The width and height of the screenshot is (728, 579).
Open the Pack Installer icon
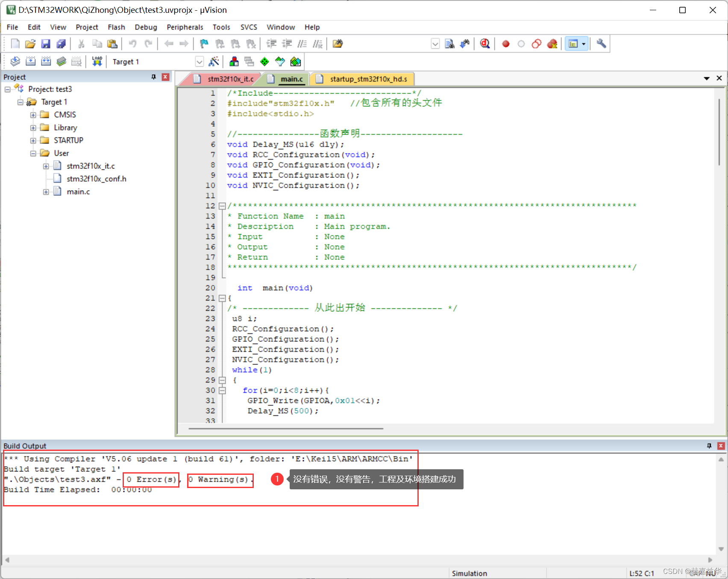tap(295, 61)
